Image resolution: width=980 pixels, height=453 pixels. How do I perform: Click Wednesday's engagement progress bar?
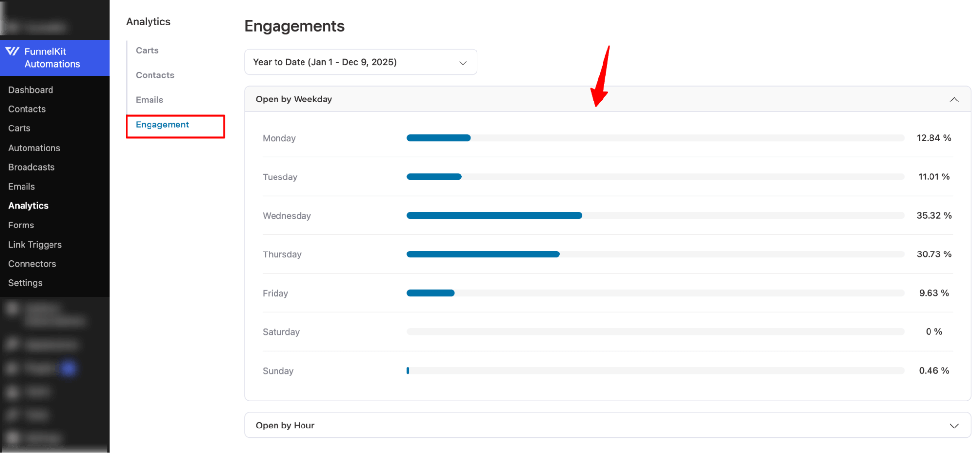[494, 215]
